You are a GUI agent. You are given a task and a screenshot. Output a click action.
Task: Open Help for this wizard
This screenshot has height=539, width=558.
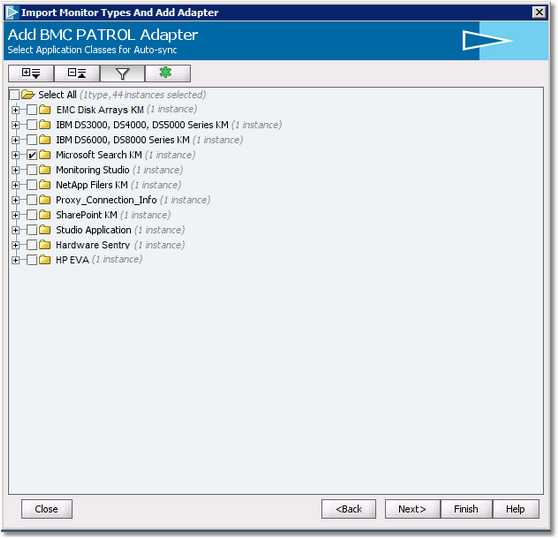[x=515, y=509]
